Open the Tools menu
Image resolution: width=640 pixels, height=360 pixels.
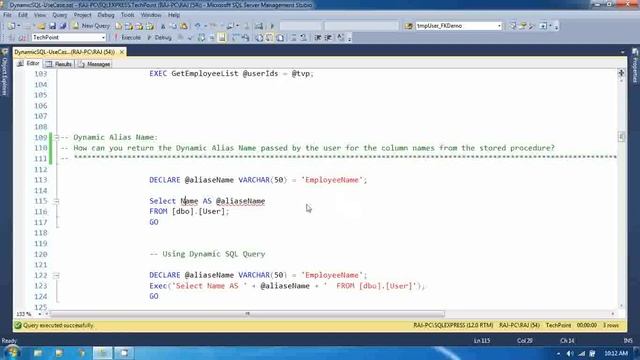127,15
